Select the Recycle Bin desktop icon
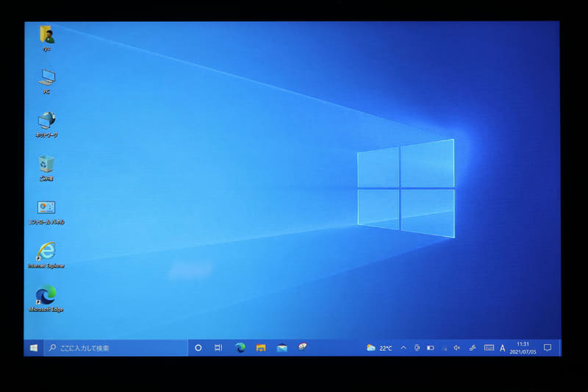This screenshot has width=588, height=392. (x=46, y=168)
